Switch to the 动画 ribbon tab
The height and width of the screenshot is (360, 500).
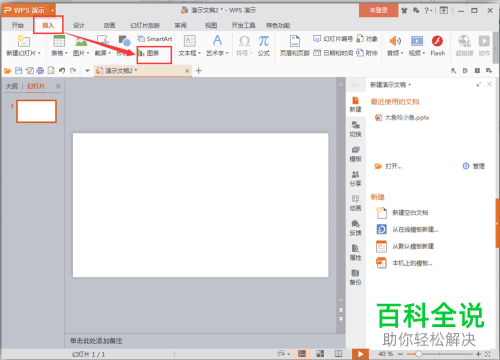click(x=109, y=25)
